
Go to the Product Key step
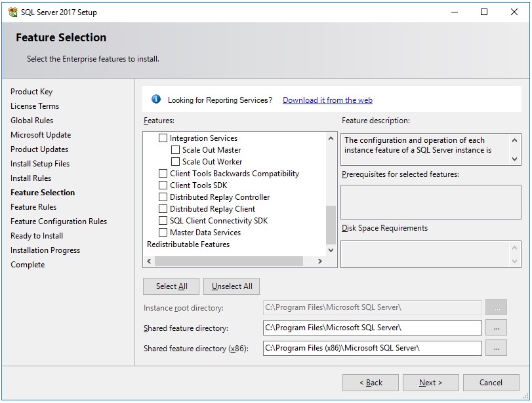(31, 92)
